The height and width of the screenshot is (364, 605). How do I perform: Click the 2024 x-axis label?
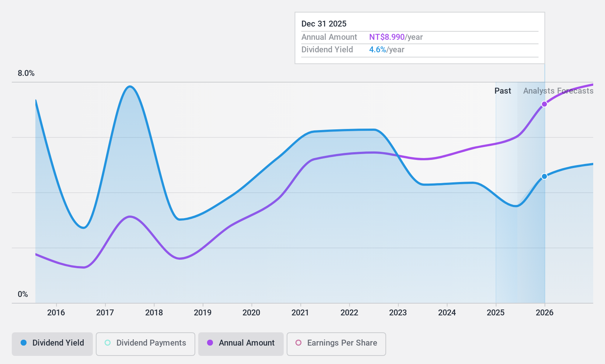(447, 313)
